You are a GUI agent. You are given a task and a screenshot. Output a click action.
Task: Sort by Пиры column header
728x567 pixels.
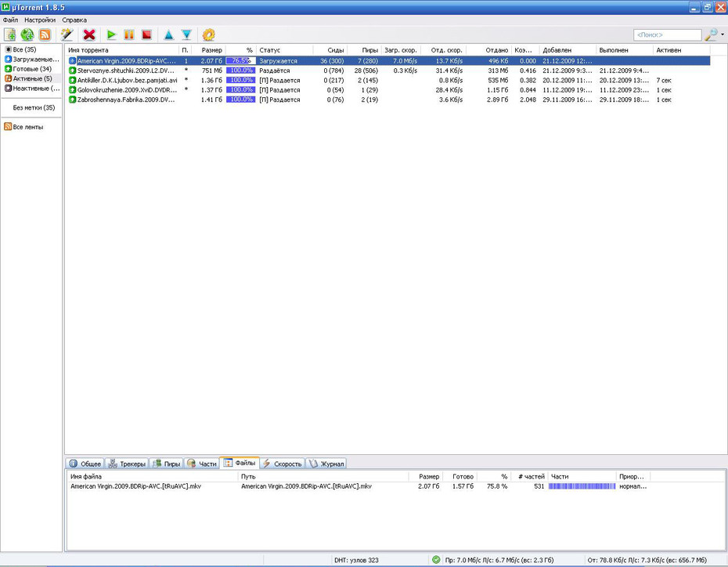[x=365, y=50]
